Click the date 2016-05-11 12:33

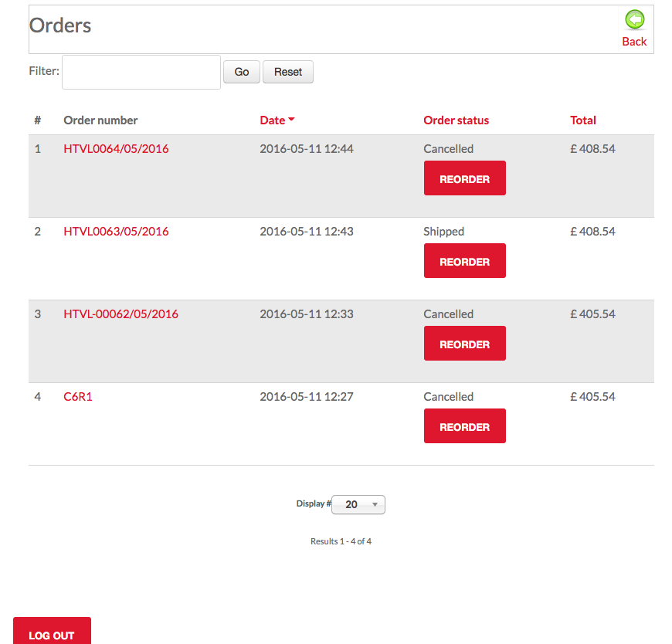(x=307, y=314)
